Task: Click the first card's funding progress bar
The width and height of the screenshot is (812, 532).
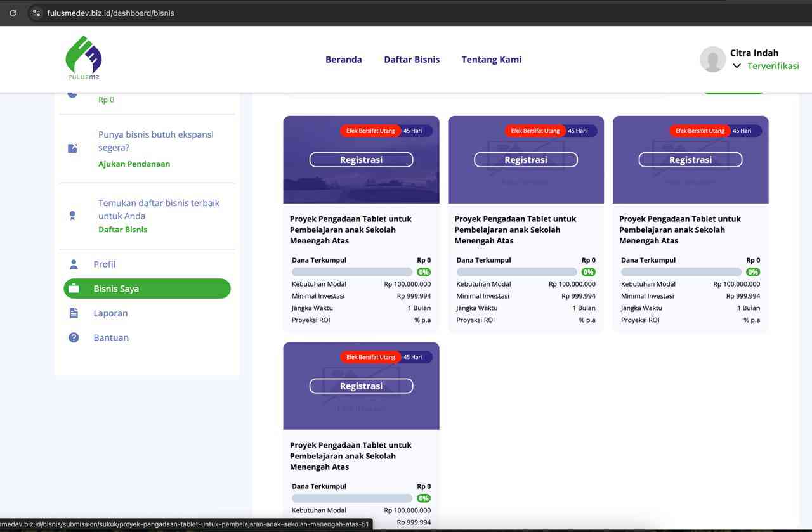Action: [x=352, y=272]
